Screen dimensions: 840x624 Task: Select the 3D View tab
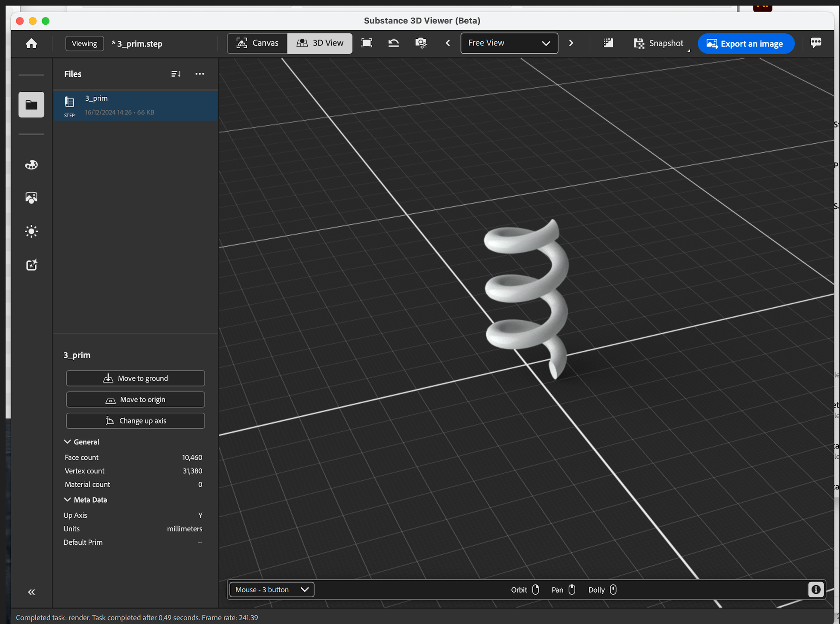click(320, 43)
